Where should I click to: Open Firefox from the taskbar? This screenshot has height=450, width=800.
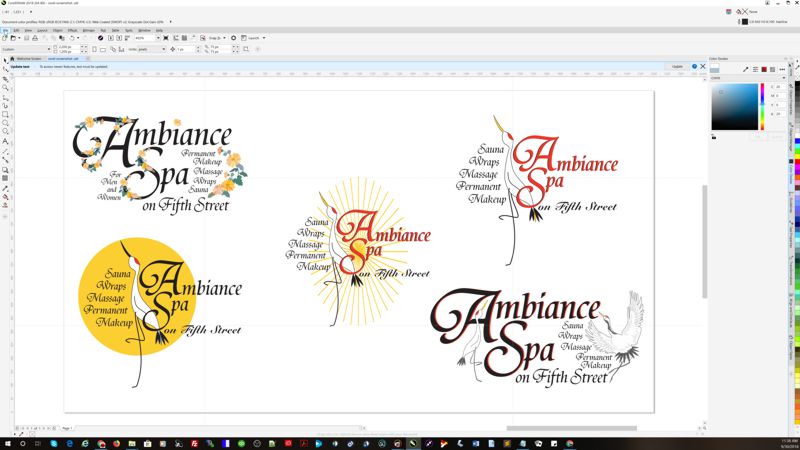116,444
